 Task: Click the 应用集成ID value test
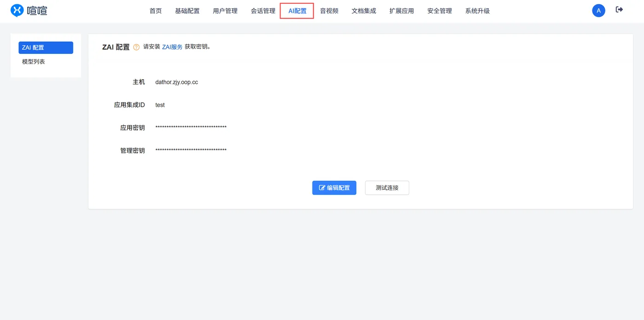(160, 105)
